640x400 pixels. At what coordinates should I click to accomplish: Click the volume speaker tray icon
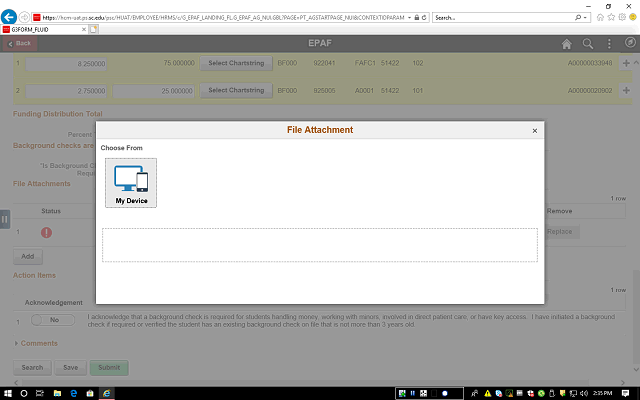[x=584, y=393]
